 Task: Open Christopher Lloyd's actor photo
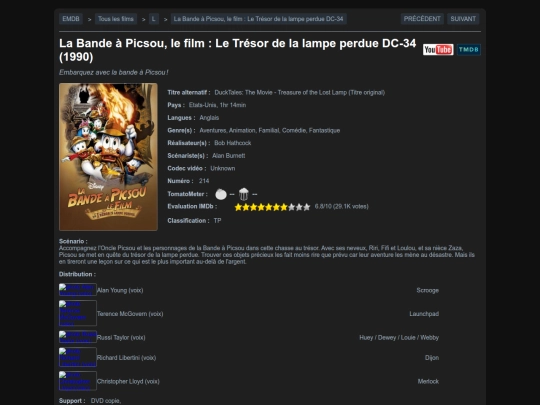coord(77,381)
